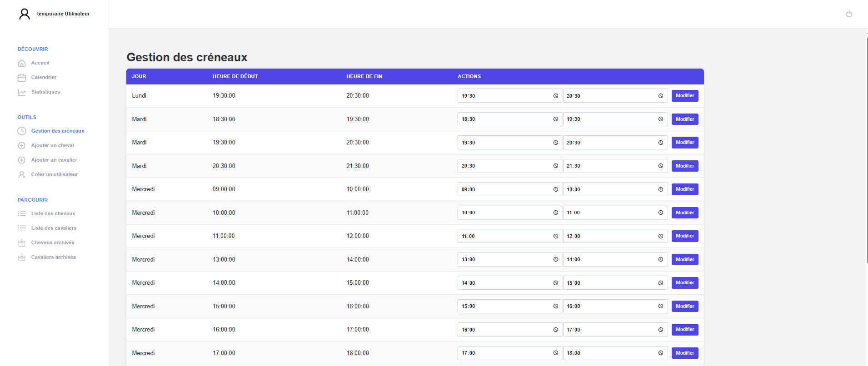Open clock picker on Mercredi 13:00 start field
The height and width of the screenshot is (366, 868).
coord(555,259)
